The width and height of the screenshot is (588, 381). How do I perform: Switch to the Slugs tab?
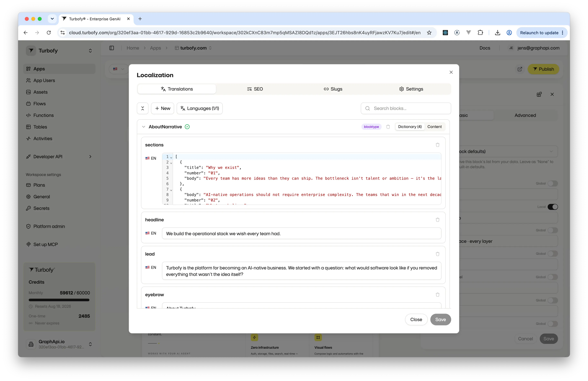[x=333, y=89]
